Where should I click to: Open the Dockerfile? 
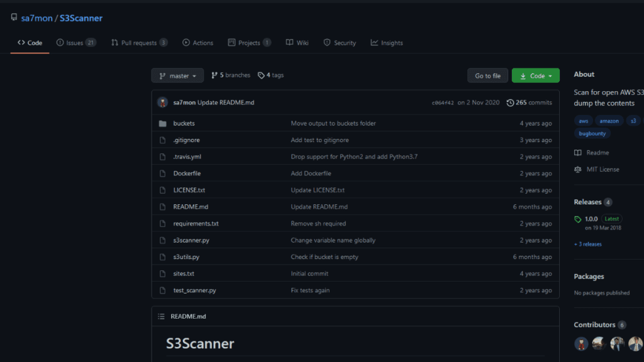[x=187, y=173]
